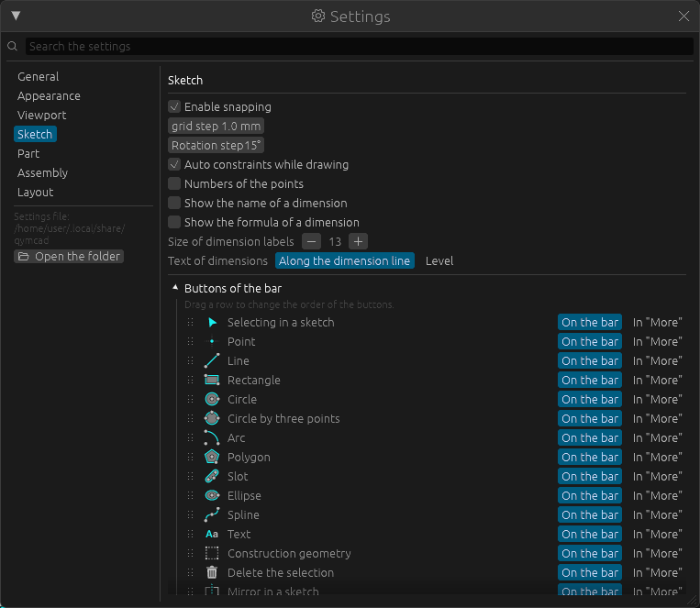Set Rectangle to On the bar
The height and width of the screenshot is (608, 700).
click(590, 380)
